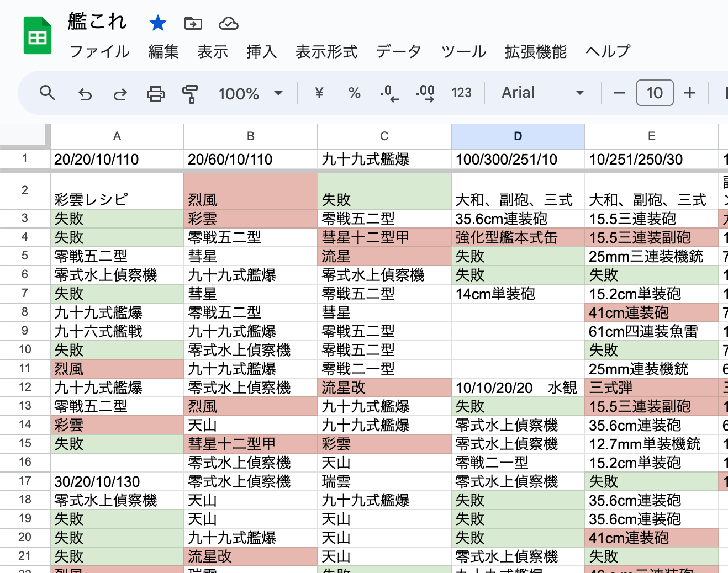Star the 艦これ document
Screen dimensions: 728x573
pyautogui.click(x=158, y=23)
